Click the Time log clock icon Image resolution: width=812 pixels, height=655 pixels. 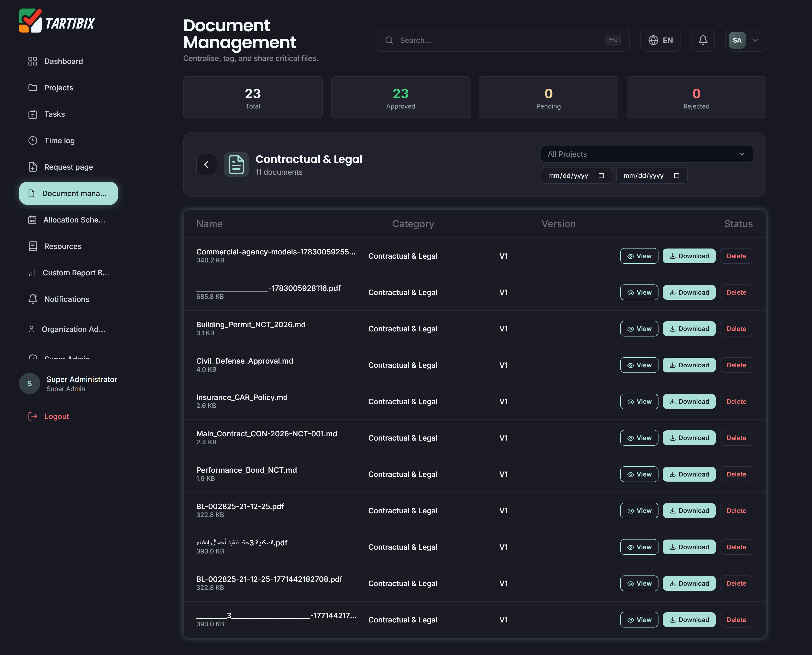coord(33,140)
